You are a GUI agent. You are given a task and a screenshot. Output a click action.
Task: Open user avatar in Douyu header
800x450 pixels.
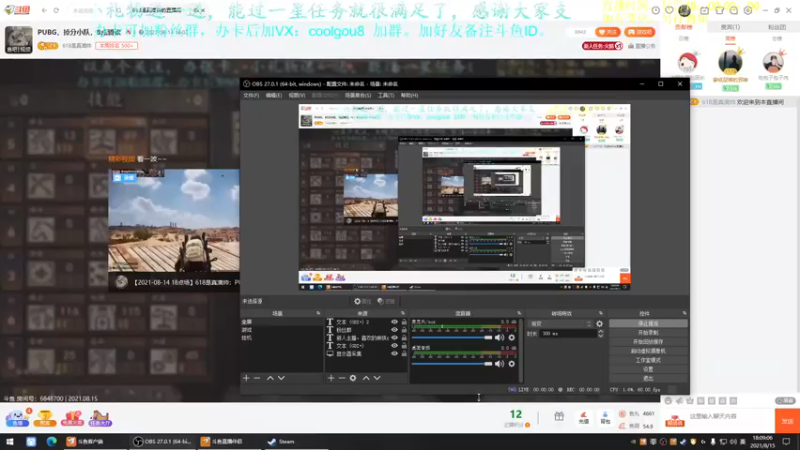point(685,10)
